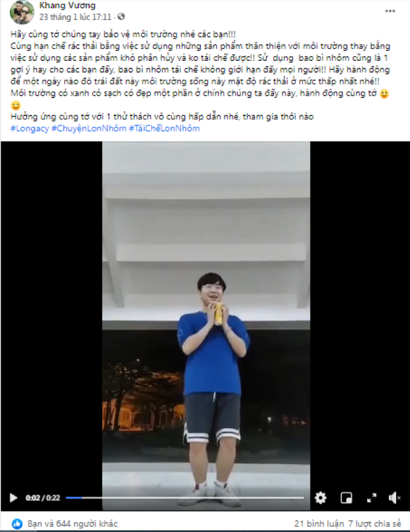410x532 pixels.
Task: Click the 0:02 / 0:22 time display
Action: click(43, 498)
